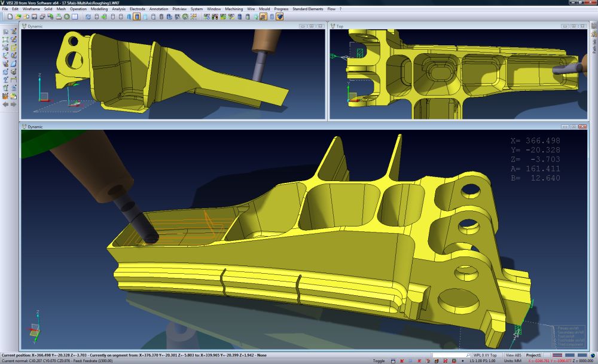Viewport: 598px width, 364px height.
Task: Click the Project1 status button
Action: (533, 355)
